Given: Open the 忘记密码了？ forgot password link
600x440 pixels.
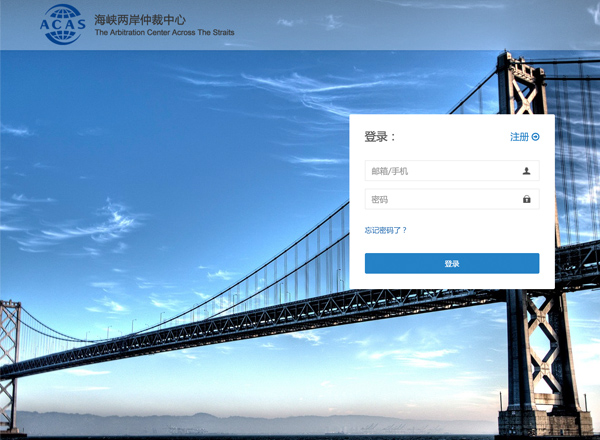Looking at the screenshot, I should (386, 231).
